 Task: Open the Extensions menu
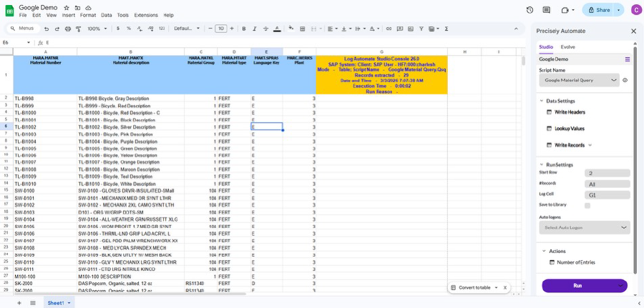click(146, 15)
